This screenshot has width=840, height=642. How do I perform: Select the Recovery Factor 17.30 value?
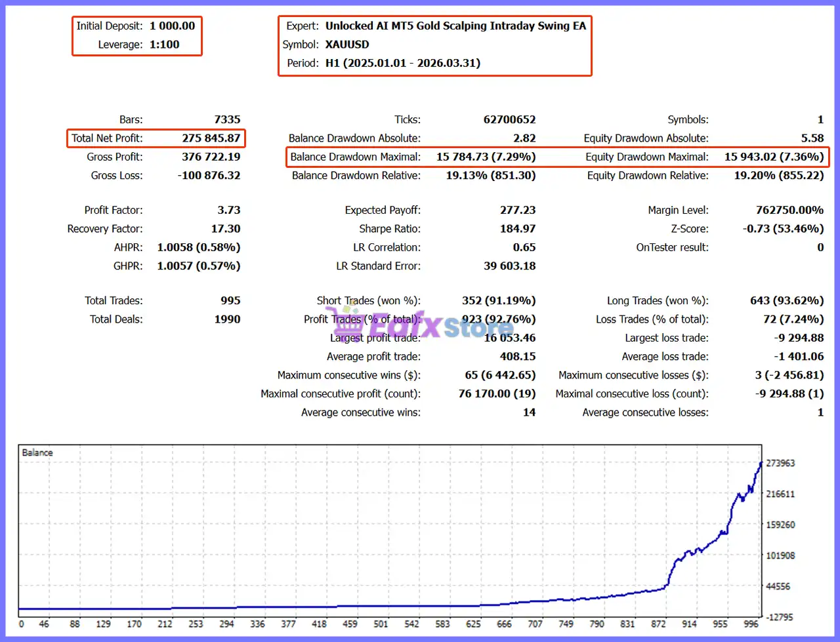(226, 229)
